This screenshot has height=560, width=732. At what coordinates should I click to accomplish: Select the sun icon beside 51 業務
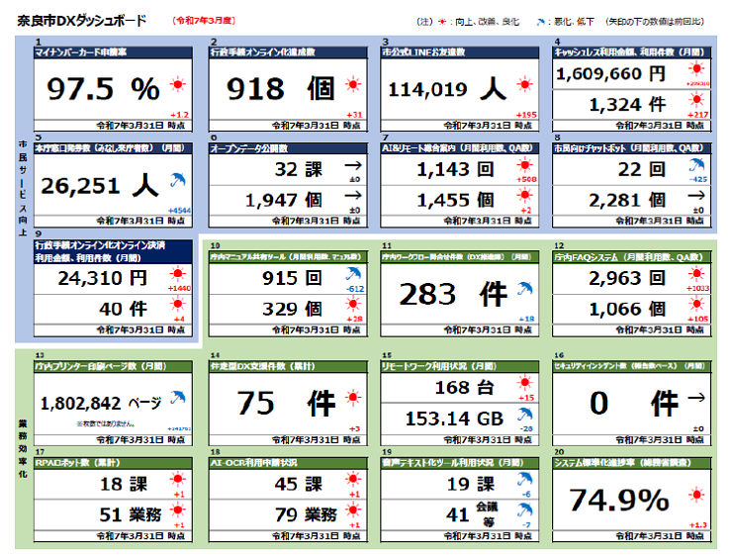click(177, 510)
